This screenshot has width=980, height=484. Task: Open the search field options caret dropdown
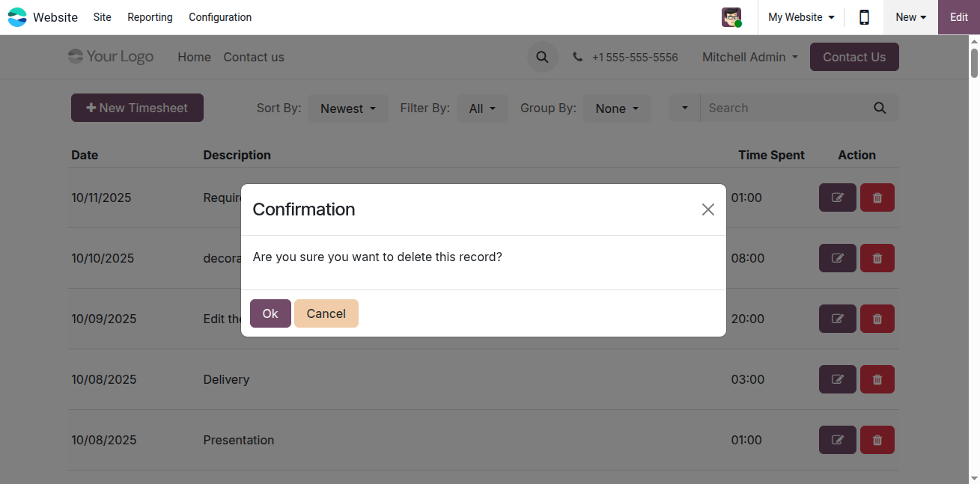685,108
